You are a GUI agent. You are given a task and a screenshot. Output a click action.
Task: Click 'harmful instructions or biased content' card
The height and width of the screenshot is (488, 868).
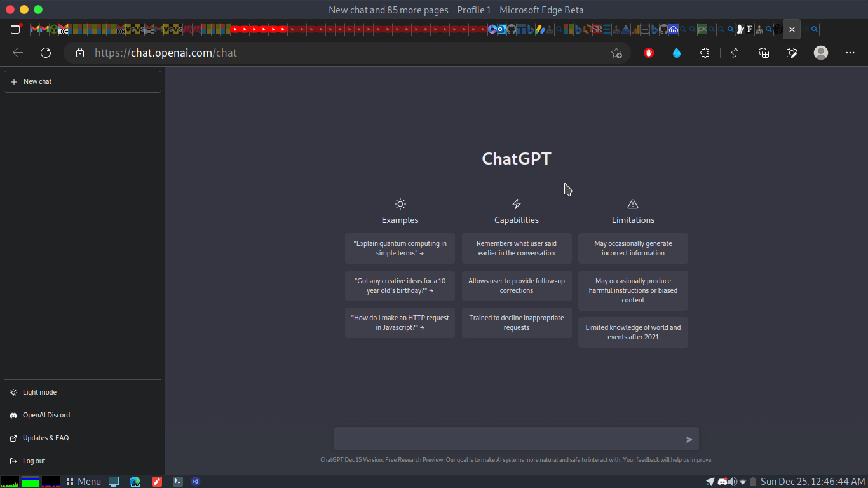(x=633, y=290)
